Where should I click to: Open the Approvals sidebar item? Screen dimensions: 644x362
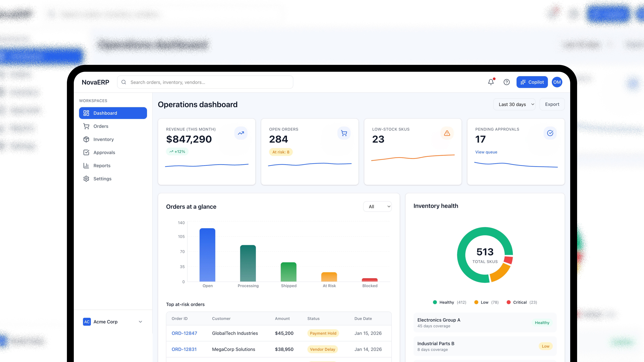tap(104, 152)
